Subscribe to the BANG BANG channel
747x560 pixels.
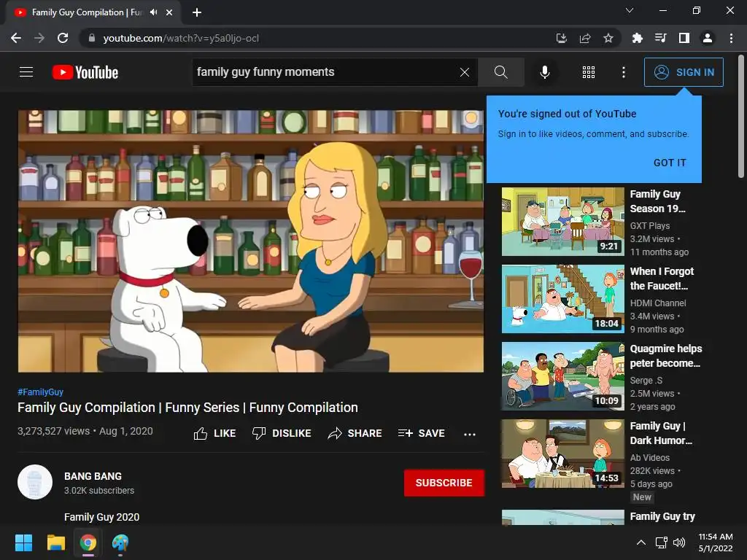[x=444, y=483]
